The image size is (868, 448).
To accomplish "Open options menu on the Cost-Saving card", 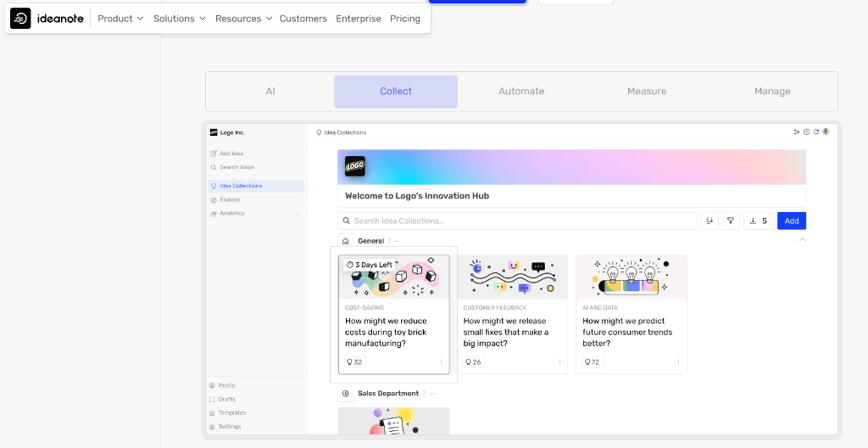I will pyautogui.click(x=441, y=362).
